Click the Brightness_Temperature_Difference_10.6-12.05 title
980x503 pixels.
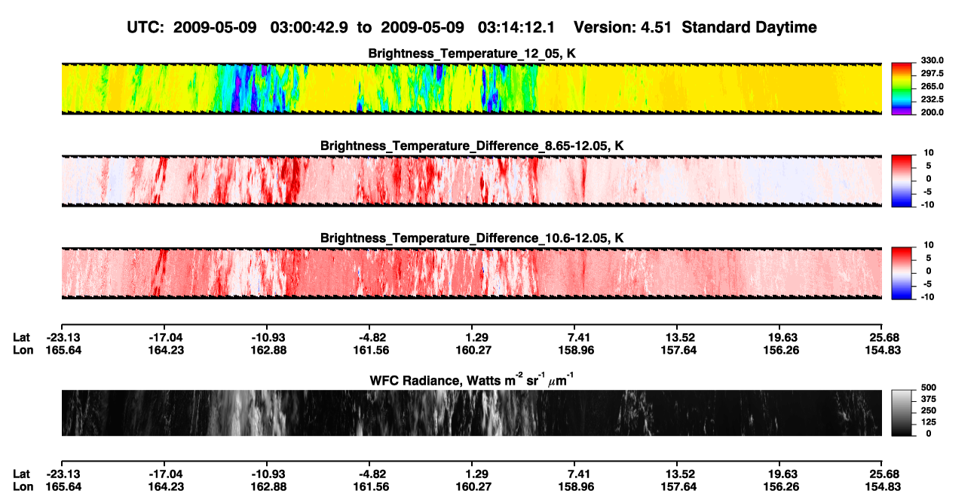pyautogui.click(x=472, y=238)
